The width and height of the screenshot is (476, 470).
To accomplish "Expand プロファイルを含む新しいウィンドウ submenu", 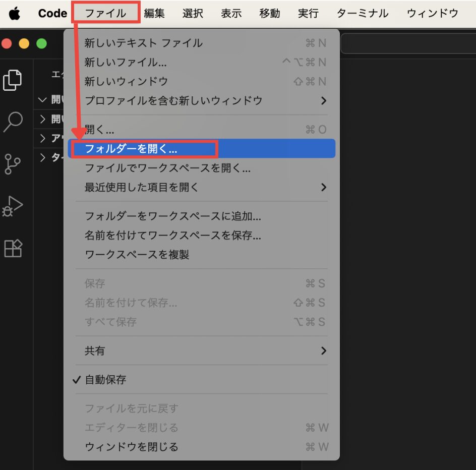I will (x=323, y=101).
